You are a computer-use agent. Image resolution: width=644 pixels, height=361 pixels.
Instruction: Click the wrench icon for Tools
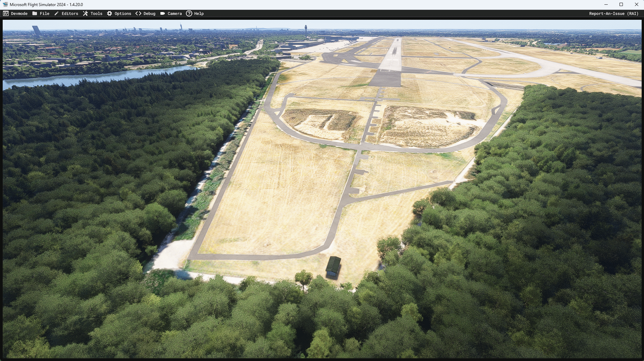point(86,13)
